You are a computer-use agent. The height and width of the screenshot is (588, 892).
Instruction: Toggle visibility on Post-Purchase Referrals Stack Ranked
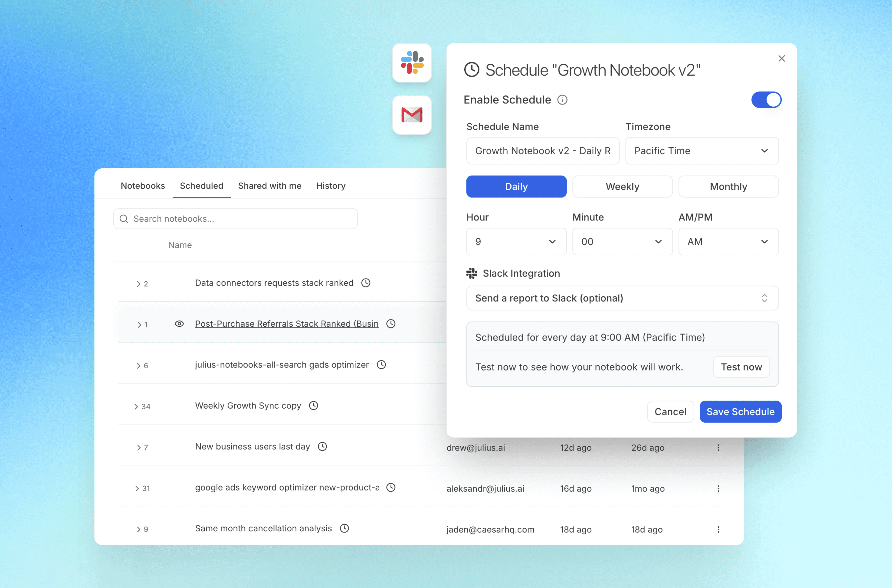pyautogui.click(x=180, y=324)
